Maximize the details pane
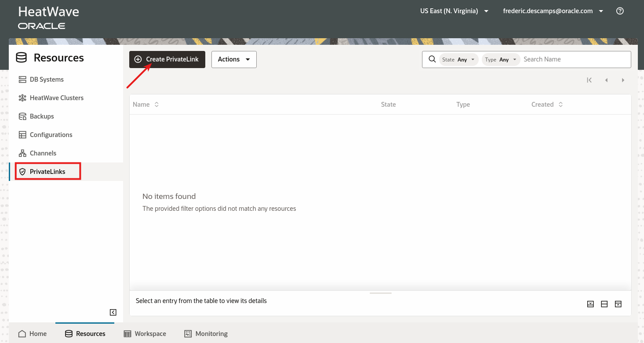 (x=618, y=304)
